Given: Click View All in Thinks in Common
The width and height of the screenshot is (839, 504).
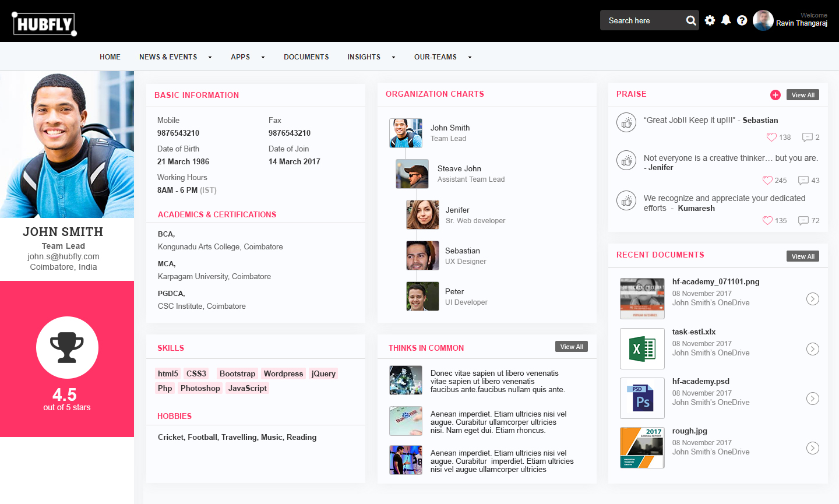Looking at the screenshot, I should [x=572, y=347].
